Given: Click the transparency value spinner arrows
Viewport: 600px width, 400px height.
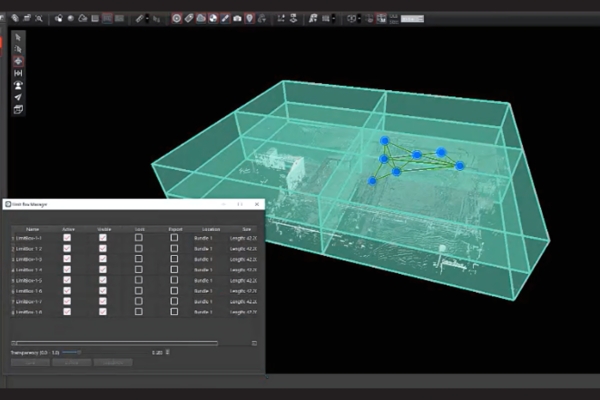Looking at the screenshot, I should pyautogui.click(x=167, y=352).
